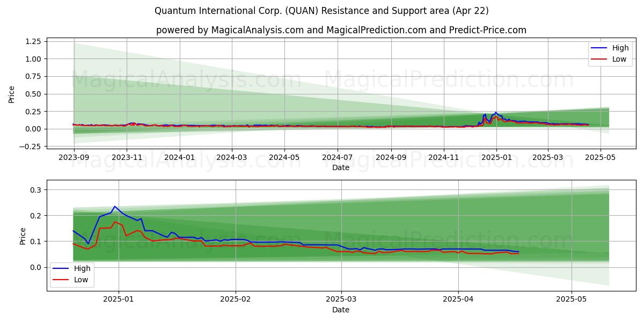The width and height of the screenshot is (644, 322).
Task: Click the '2025-05' tick label on the bottom chart
Action: click(x=572, y=299)
